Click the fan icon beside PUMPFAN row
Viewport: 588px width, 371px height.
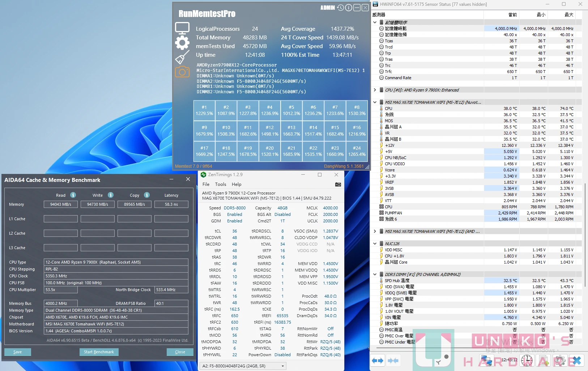coord(382,213)
